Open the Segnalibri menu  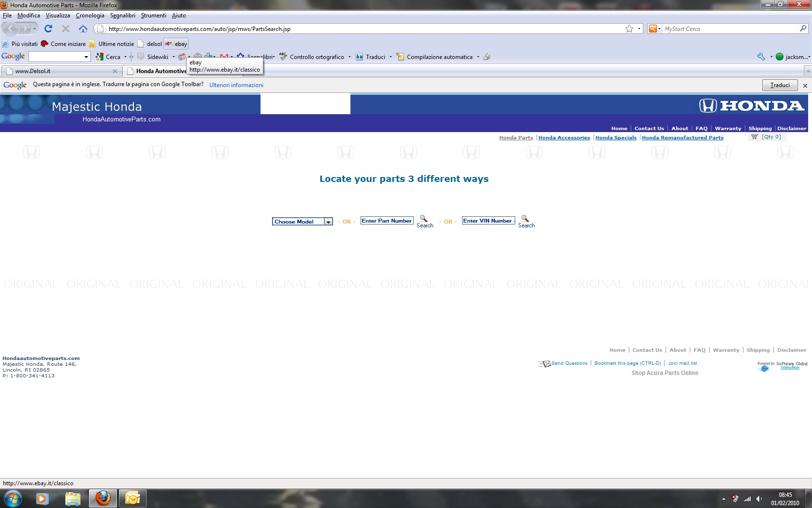pos(123,15)
